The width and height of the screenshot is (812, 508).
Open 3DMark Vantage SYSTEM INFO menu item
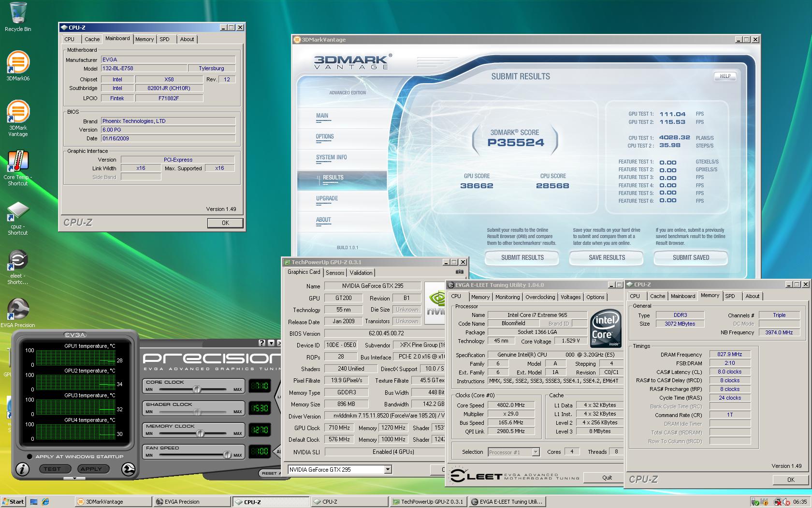click(331, 157)
